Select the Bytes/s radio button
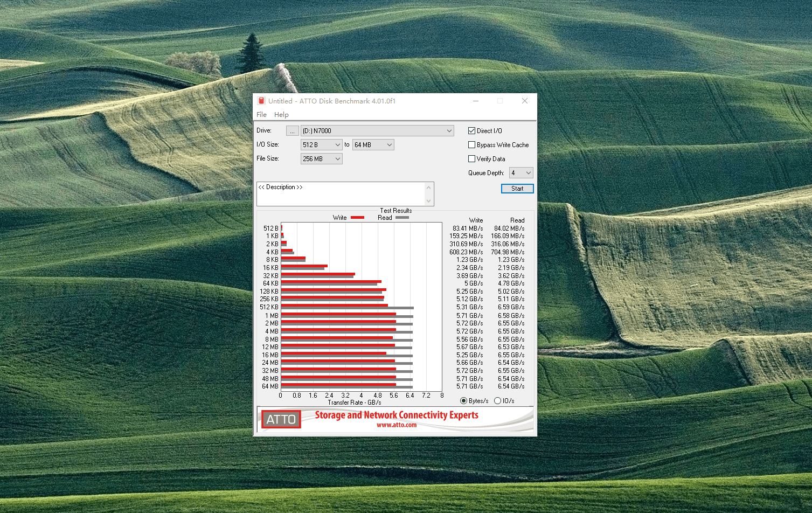The image size is (812, 513). tap(463, 400)
